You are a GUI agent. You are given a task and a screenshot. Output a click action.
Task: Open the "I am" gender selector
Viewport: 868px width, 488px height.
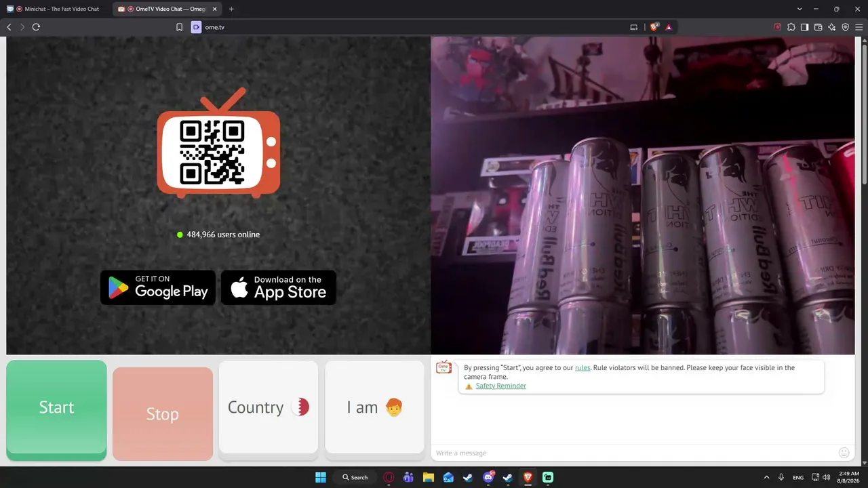pyautogui.click(x=374, y=407)
